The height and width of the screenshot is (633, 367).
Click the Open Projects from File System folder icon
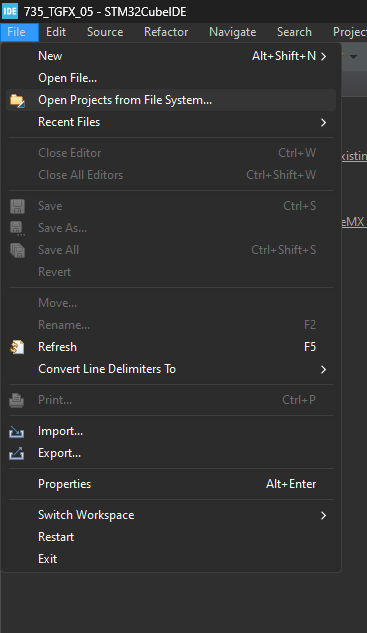pyautogui.click(x=17, y=100)
